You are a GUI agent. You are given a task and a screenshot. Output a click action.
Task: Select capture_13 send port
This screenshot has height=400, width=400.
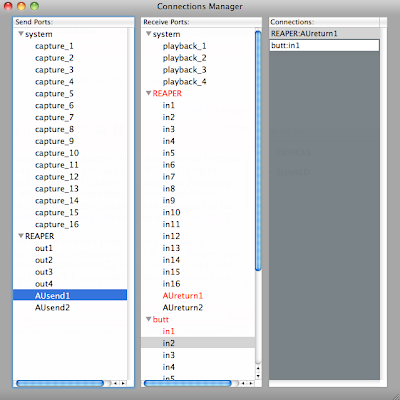pyautogui.click(x=57, y=189)
